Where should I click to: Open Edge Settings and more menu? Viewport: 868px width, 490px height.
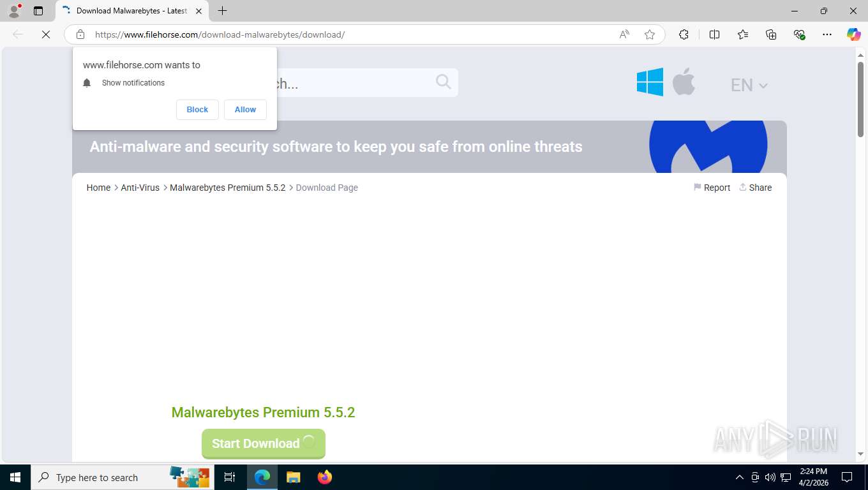click(827, 34)
